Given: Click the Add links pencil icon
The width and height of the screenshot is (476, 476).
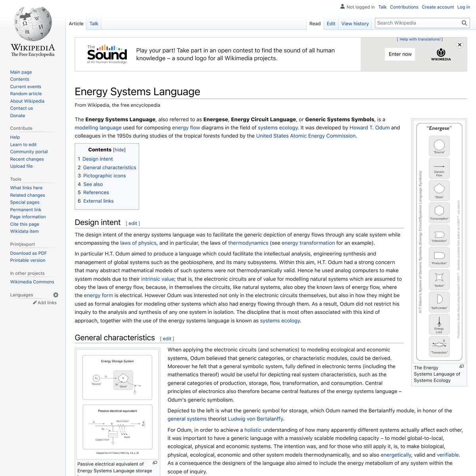Looking at the screenshot, I should pos(34,302).
